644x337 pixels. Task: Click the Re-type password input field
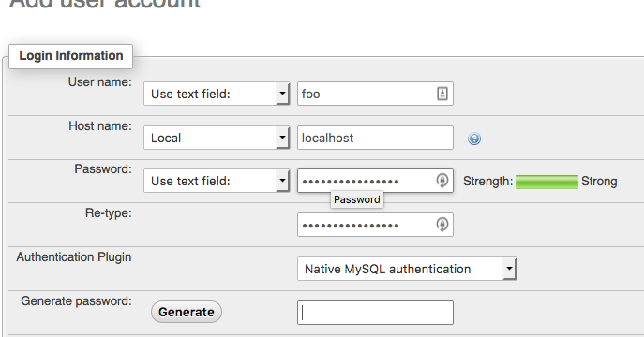375,225
